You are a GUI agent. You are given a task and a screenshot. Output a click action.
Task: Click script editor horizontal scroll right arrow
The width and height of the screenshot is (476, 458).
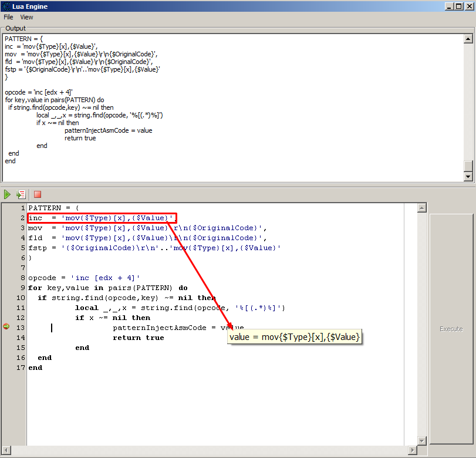(x=412, y=450)
